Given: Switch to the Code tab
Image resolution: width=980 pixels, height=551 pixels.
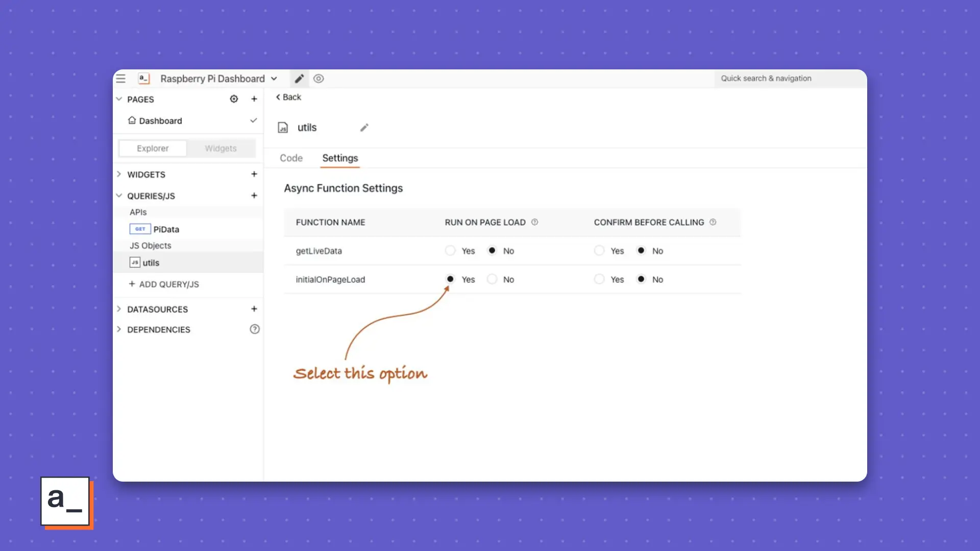Looking at the screenshot, I should (x=291, y=158).
